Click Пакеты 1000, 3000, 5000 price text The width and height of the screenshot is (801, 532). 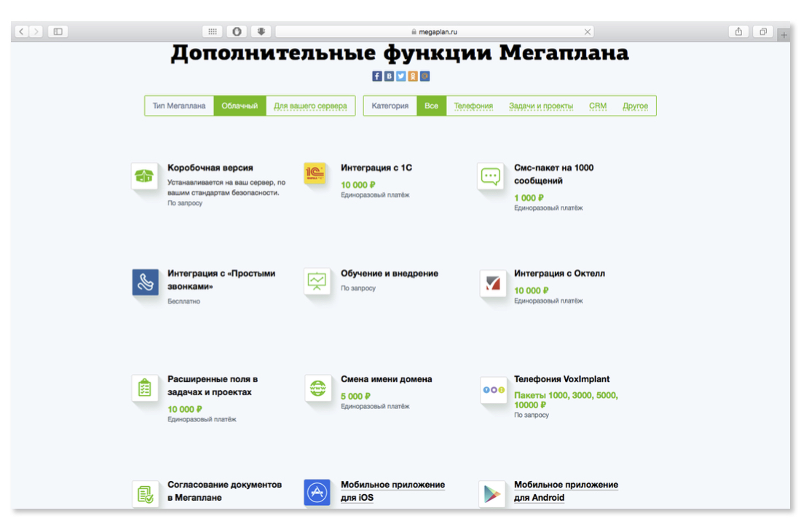[566, 400]
